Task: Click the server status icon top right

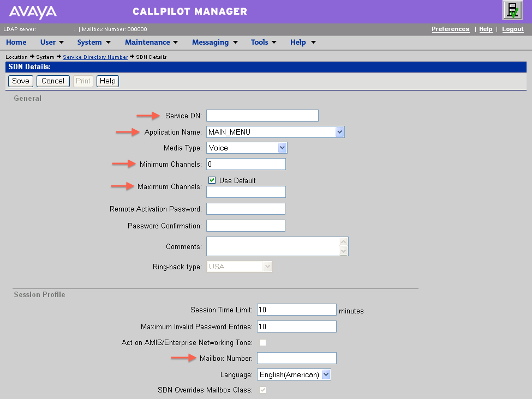Action: tap(512, 10)
